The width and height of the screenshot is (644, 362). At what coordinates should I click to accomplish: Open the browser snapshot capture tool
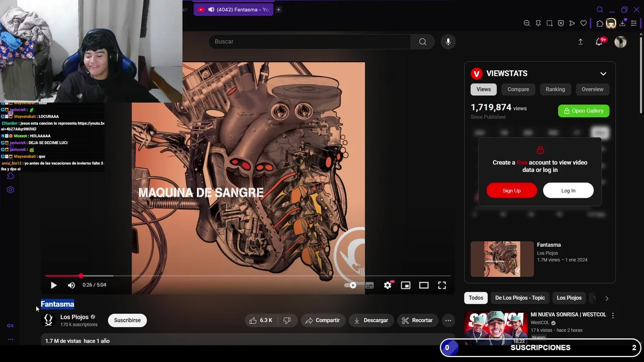coord(549,23)
